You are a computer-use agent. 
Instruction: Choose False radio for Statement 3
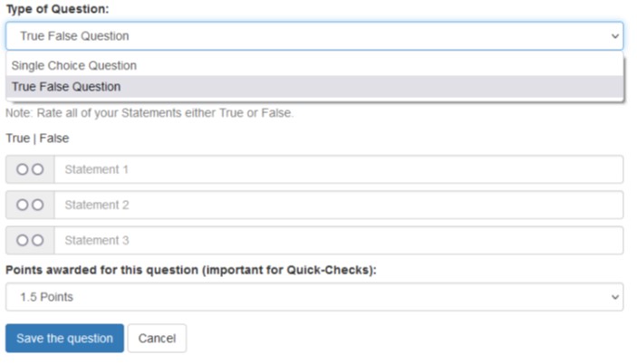38,240
